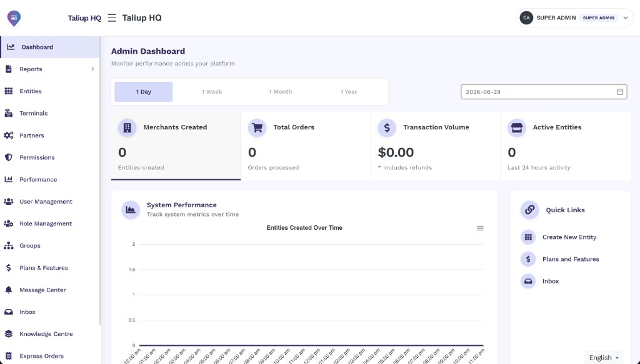This screenshot has height=364, width=640.
Task: Click the Role Management users-cog icon
Action: click(9, 224)
